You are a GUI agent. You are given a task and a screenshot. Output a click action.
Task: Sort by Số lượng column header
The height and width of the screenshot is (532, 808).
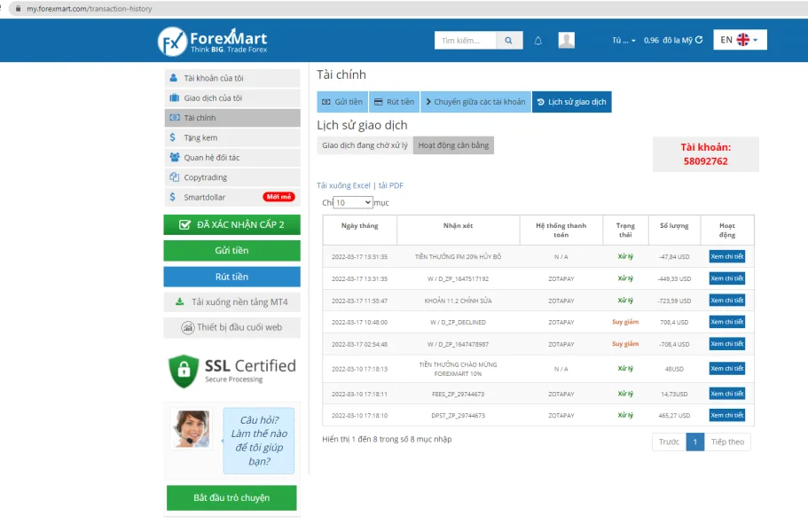(674, 231)
